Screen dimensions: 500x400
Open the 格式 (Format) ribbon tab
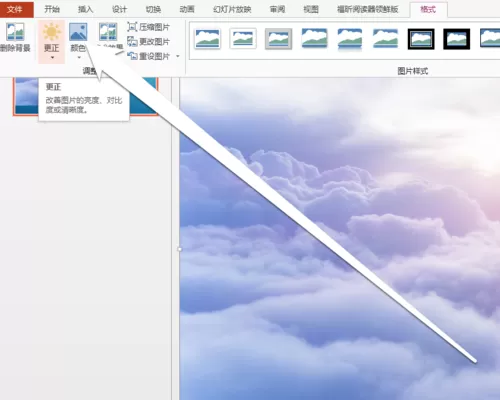tap(428, 9)
